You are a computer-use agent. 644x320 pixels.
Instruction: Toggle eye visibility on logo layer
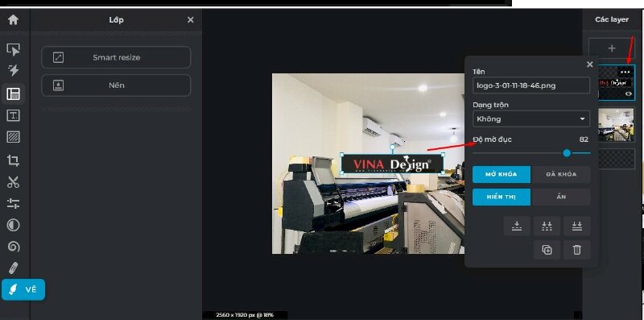tap(629, 94)
